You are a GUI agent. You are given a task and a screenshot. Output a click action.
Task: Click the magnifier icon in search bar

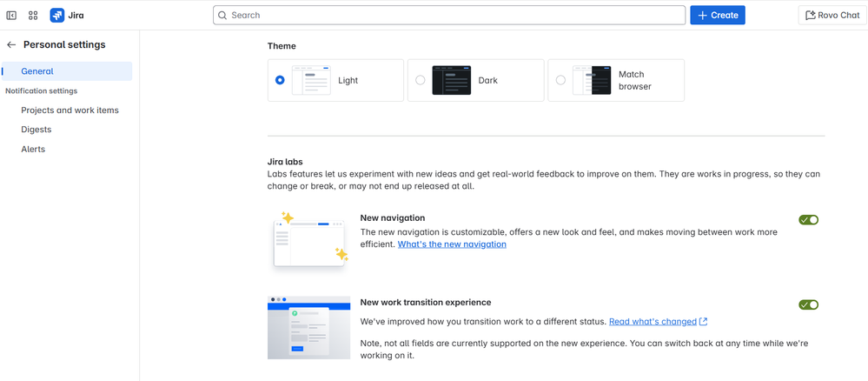point(222,16)
